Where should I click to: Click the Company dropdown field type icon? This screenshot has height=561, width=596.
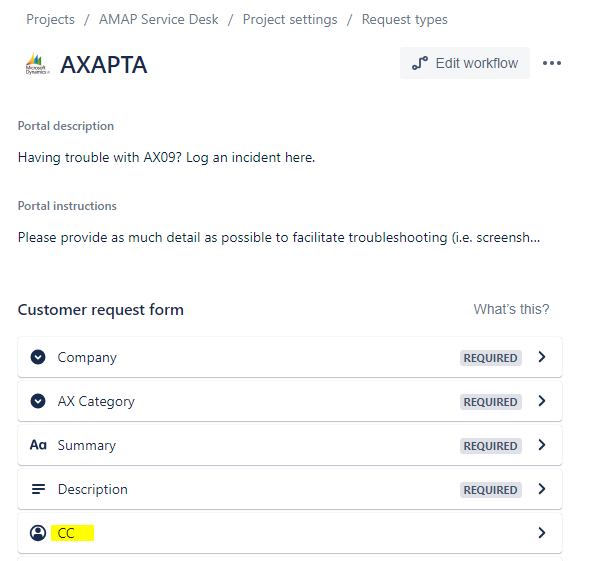pyautogui.click(x=38, y=357)
